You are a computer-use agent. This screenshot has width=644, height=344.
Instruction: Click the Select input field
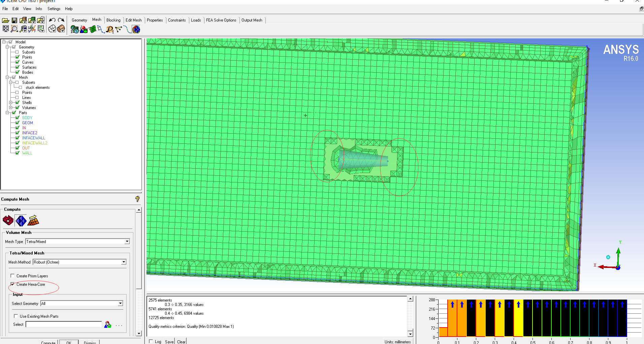click(64, 324)
